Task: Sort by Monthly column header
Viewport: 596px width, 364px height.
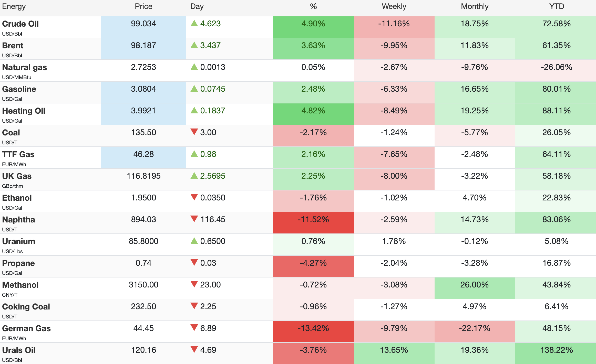Action: click(x=475, y=6)
